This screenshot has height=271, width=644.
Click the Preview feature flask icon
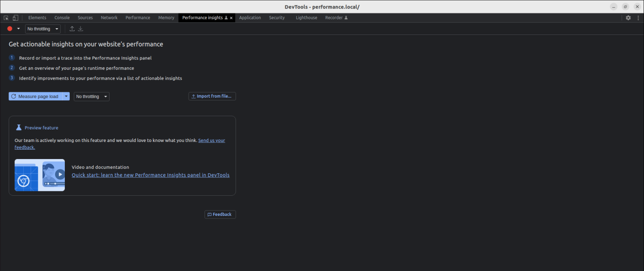click(x=19, y=128)
